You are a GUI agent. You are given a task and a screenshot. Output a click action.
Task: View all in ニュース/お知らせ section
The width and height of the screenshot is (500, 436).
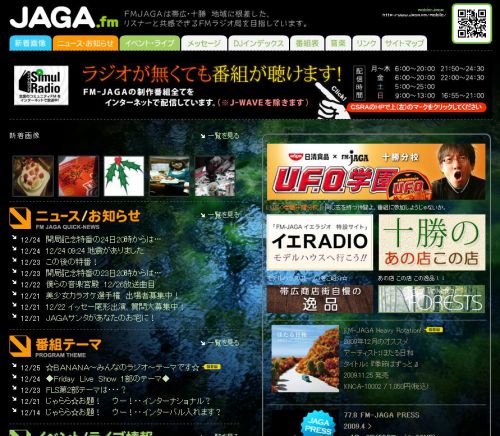[220, 215]
